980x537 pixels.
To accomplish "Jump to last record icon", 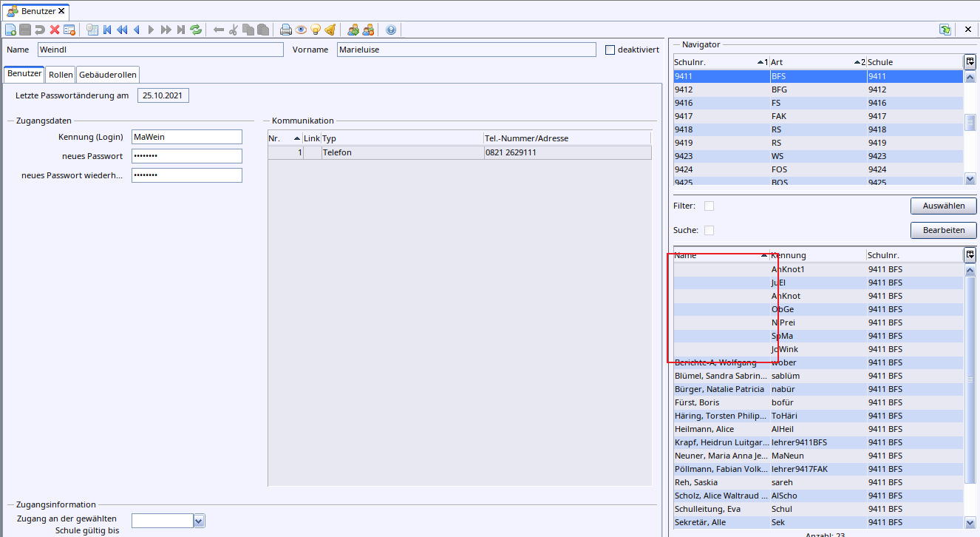I will pos(181,30).
